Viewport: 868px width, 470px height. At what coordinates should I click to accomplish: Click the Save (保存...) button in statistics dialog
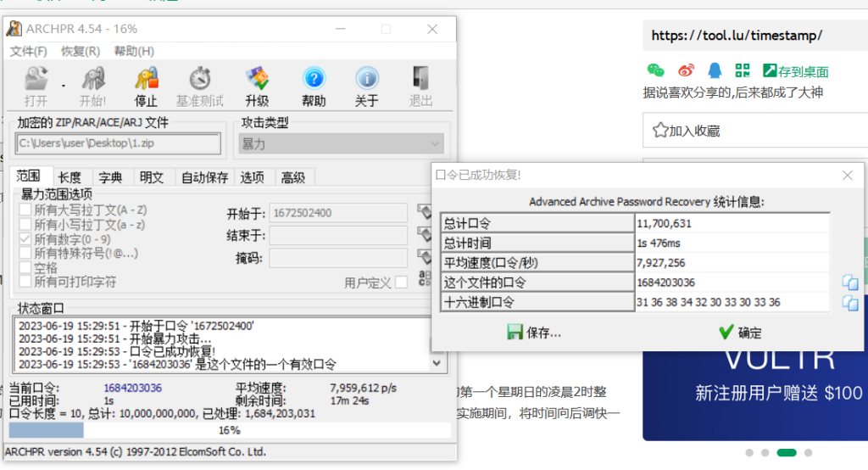coord(533,333)
